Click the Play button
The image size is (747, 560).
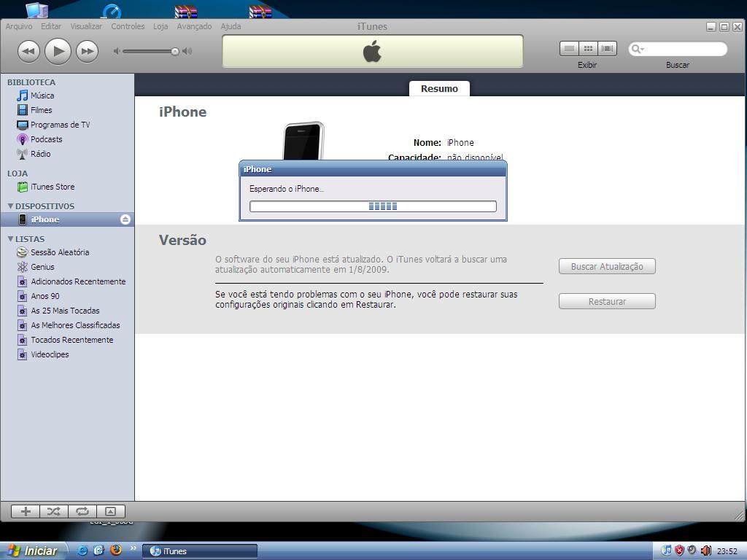pyautogui.click(x=58, y=51)
